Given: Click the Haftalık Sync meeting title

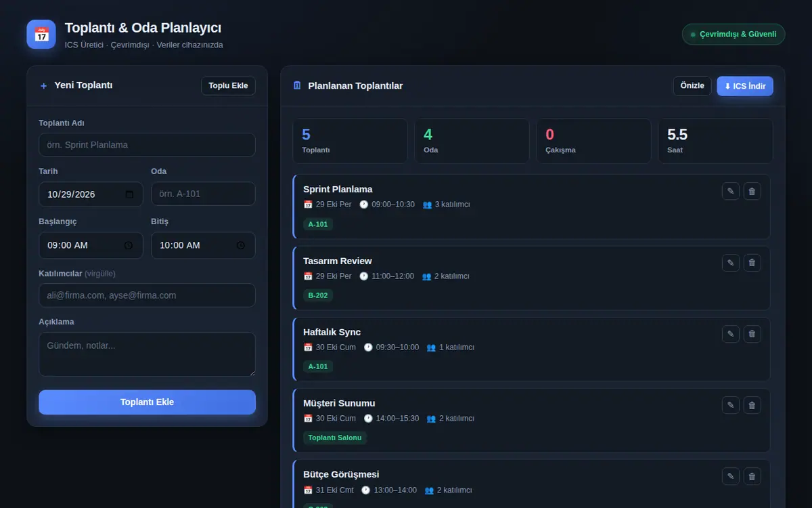Looking at the screenshot, I should click(332, 332).
